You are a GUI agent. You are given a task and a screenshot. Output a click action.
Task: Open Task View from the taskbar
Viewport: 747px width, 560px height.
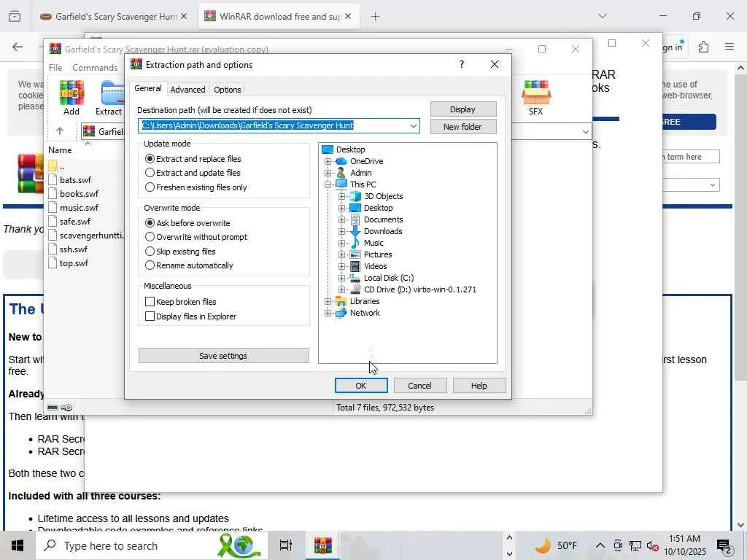point(286,545)
